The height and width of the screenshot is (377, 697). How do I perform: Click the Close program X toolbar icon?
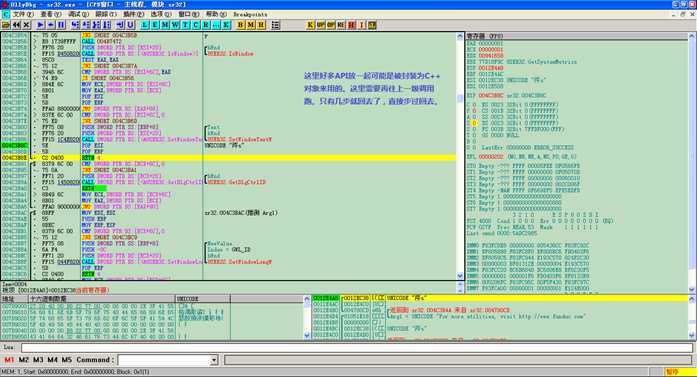26,25
